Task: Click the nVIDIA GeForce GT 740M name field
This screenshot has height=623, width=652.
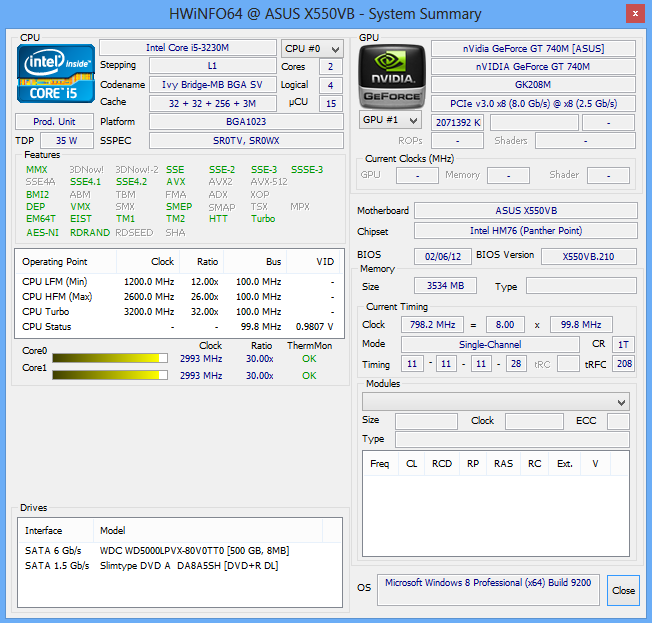Action: (x=533, y=67)
